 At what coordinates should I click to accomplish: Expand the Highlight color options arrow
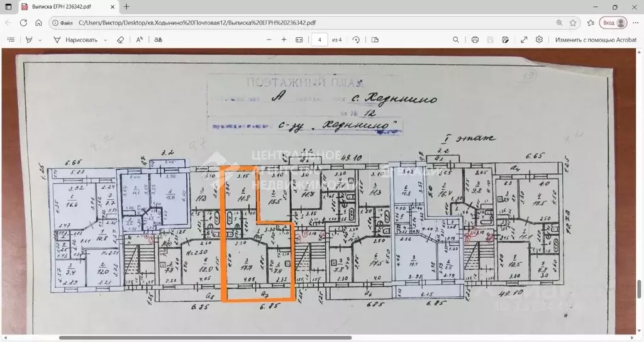click(40, 40)
